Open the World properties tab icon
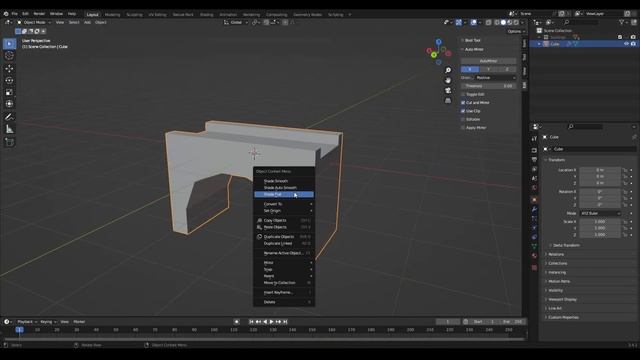Image resolution: width=640 pixels, height=360 pixels. point(534,188)
